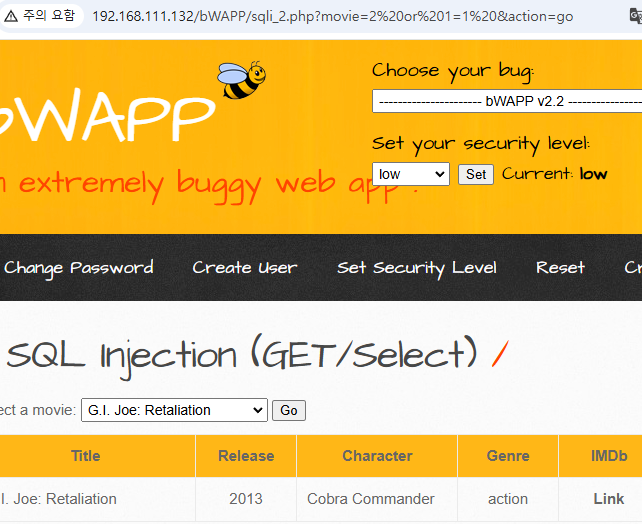
Task: Click the G.I. Joe: Retaliation title cell
Action: click(97, 499)
